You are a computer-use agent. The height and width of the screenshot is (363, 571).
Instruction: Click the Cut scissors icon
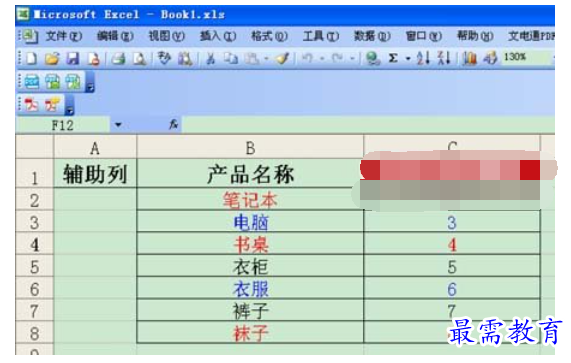click(x=210, y=58)
